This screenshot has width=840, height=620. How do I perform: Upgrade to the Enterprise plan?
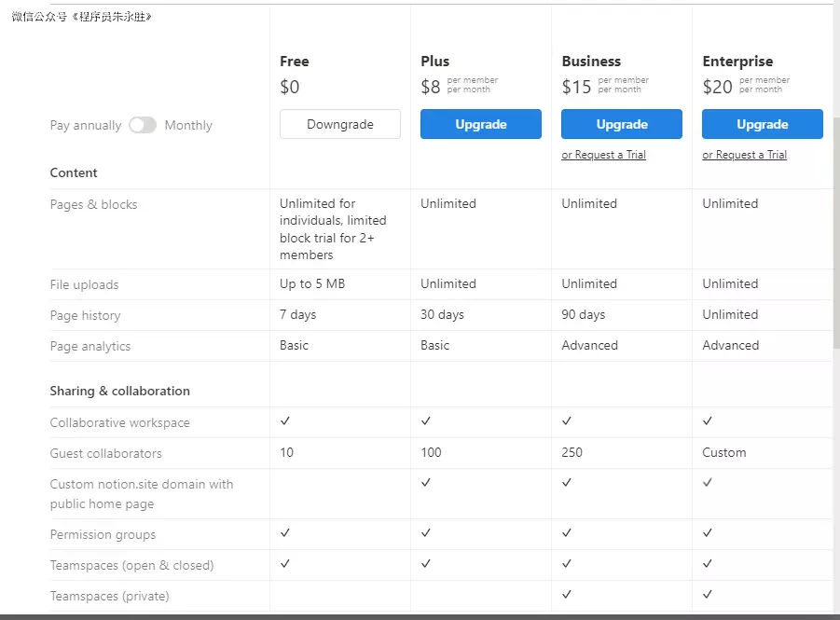point(763,124)
